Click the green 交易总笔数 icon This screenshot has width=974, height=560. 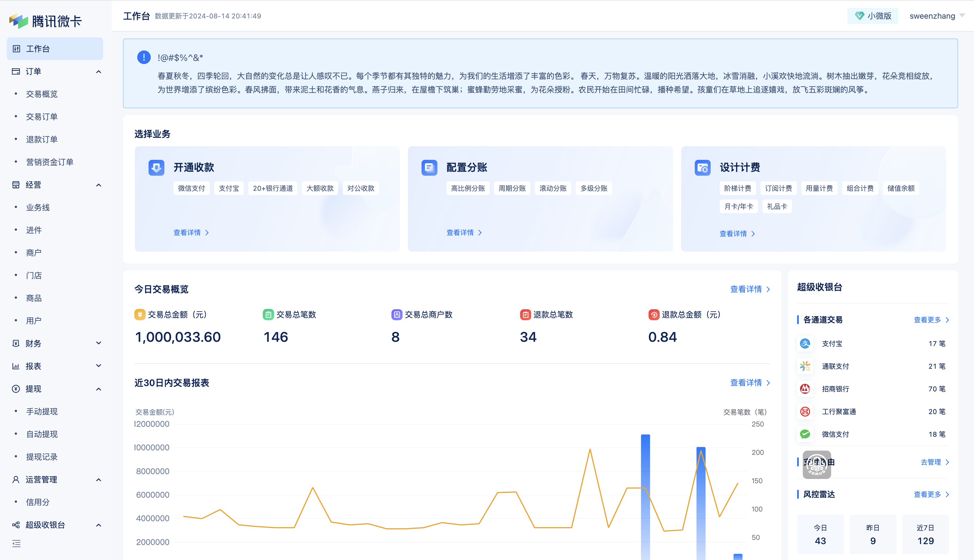click(268, 315)
